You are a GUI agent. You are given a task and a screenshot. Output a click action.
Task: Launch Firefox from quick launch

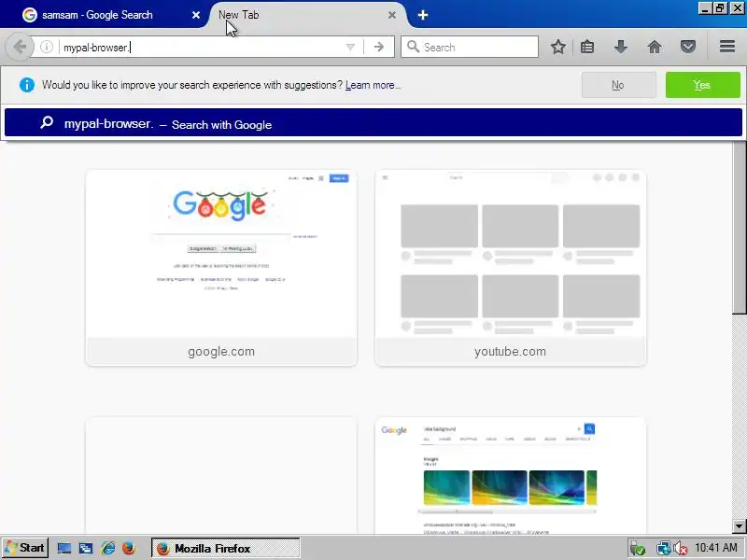[x=129, y=548]
